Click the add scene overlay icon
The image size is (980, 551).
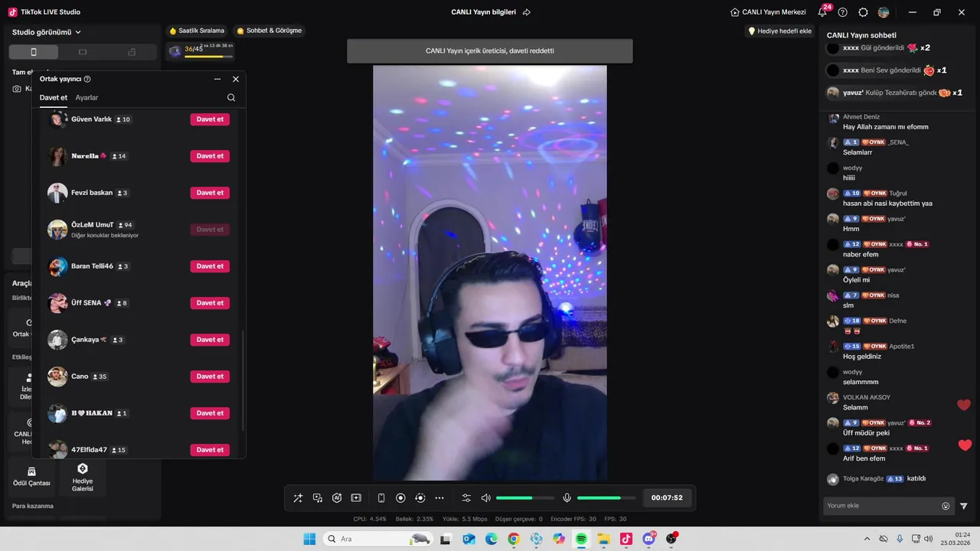pyautogui.click(x=356, y=498)
